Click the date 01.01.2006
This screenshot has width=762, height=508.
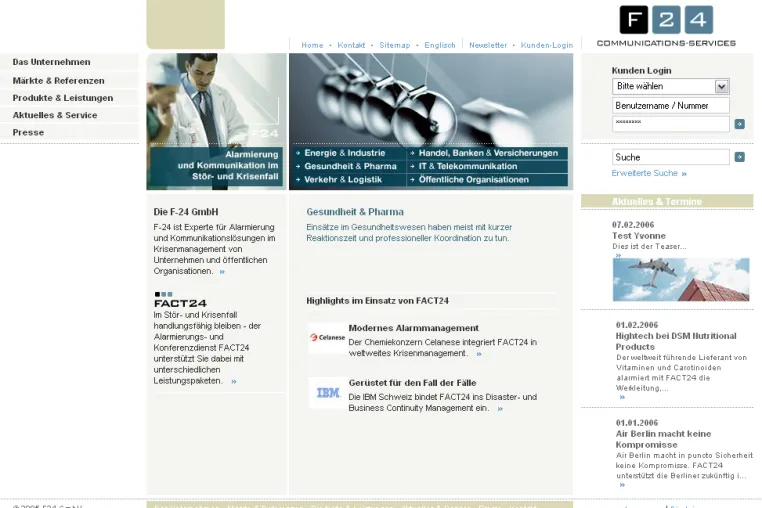tap(637, 423)
